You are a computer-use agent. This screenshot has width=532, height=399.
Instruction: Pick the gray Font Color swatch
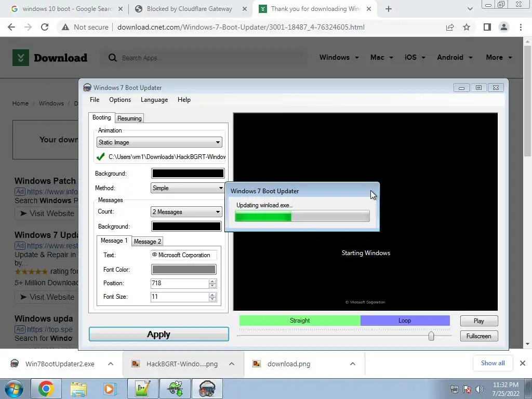click(x=183, y=270)
